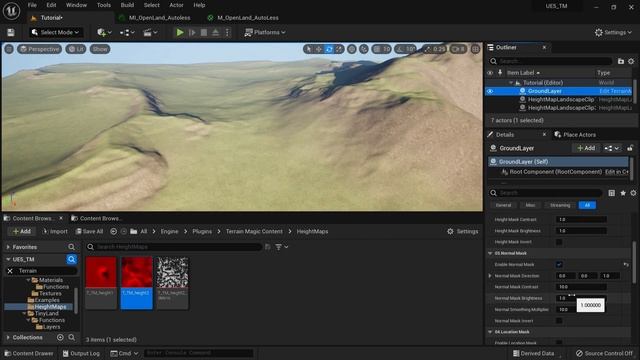Image resolution: width=640 pixels, height=360 pixels.
Task: Select the black-and-white noise heightmap thumbnail
Action: coord(173,272)
